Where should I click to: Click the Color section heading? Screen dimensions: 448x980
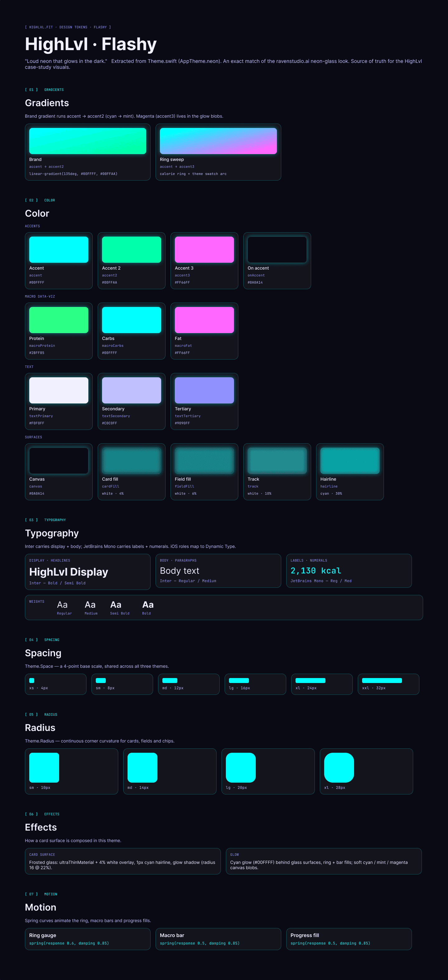(x=37, y=214)
